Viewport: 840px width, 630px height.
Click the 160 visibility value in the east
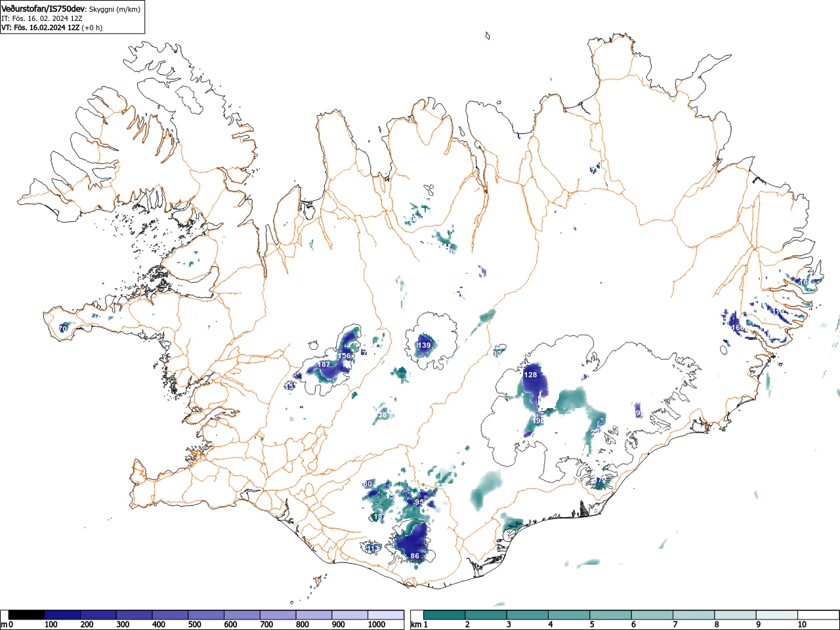[738, 327]
